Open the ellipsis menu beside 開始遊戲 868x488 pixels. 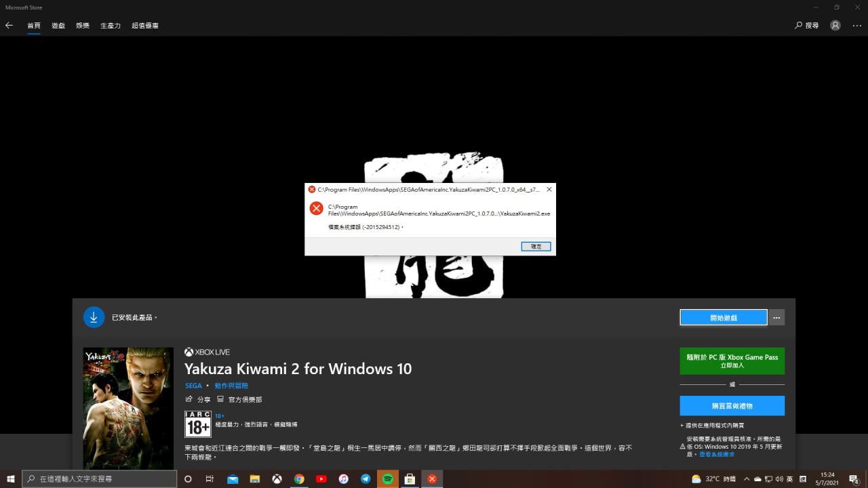click(x=776, y=317)
